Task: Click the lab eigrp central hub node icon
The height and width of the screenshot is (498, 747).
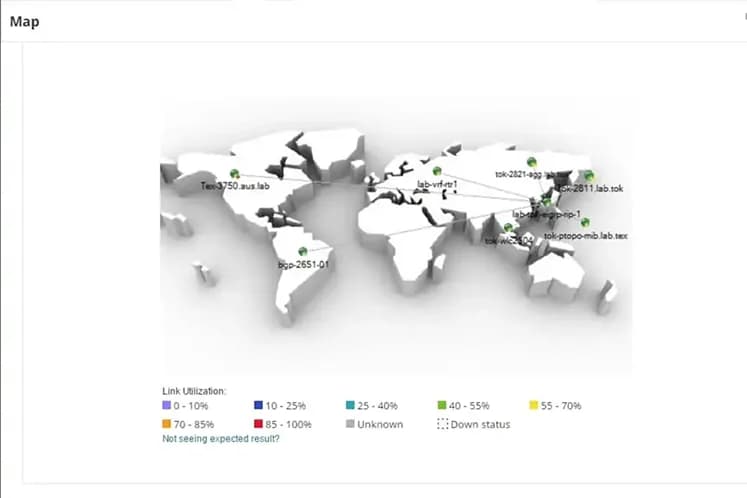Action: [x=546, y=203]
